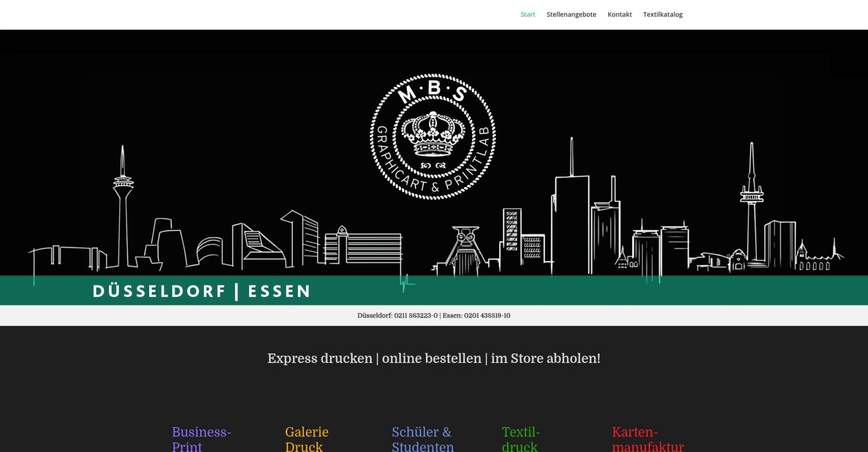Image resolution: width=868 pixels, height=452 pixels.
Task: Go to the Stellenangebote page
Action: click(571, 15)
